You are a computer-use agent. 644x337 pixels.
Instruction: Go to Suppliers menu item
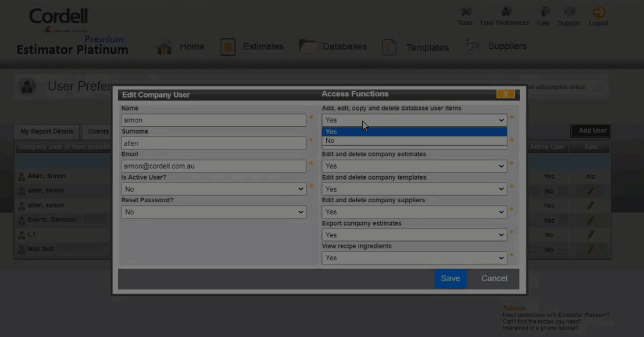(x=507, y=46)
